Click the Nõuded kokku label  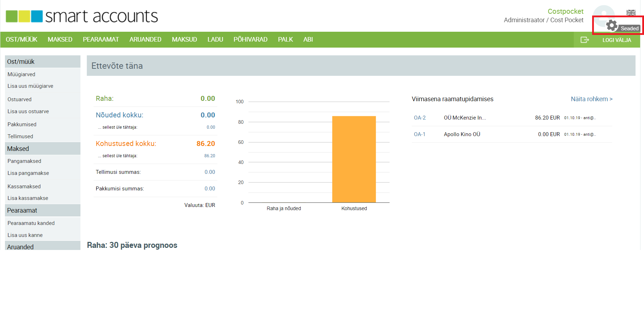coord(120,115)
